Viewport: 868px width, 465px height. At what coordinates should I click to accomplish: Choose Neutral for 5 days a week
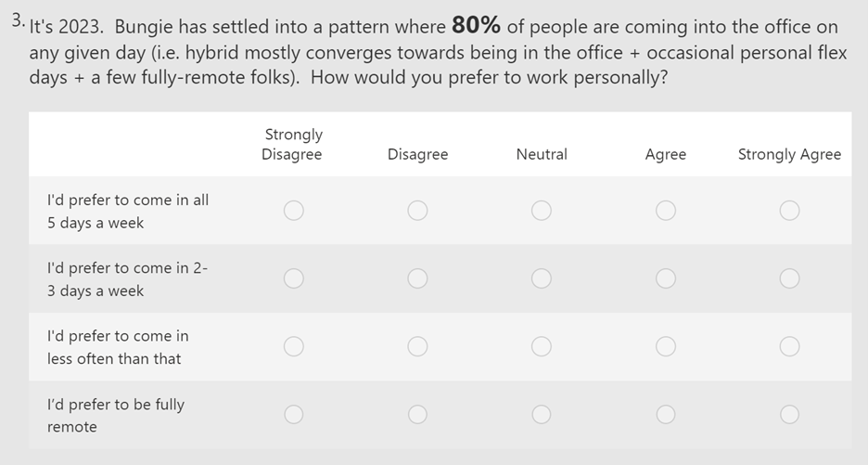point(542,211)
